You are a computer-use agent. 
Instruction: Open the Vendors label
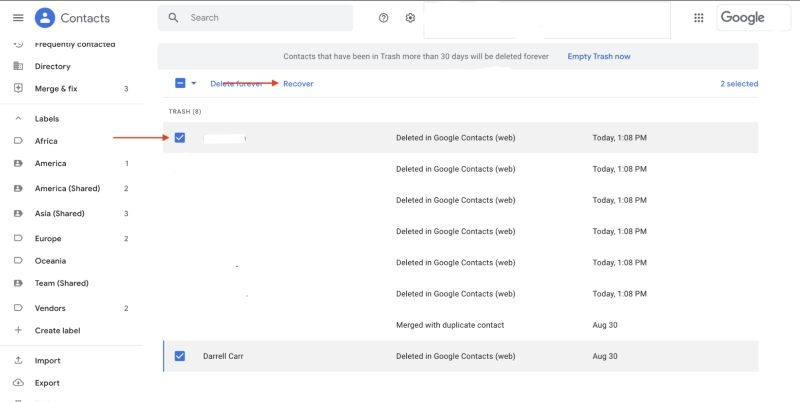51,309
